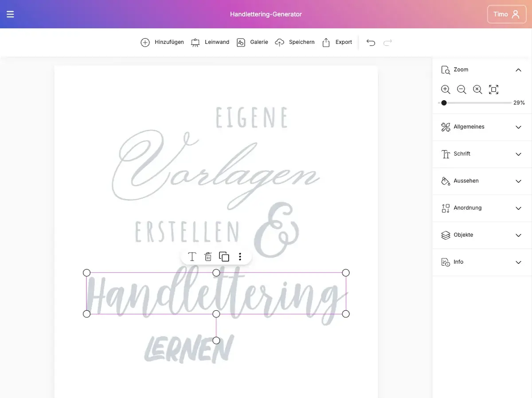Open Timo user account menu
The height and width of the screenshot is (398, 532).
click(507, 14)
